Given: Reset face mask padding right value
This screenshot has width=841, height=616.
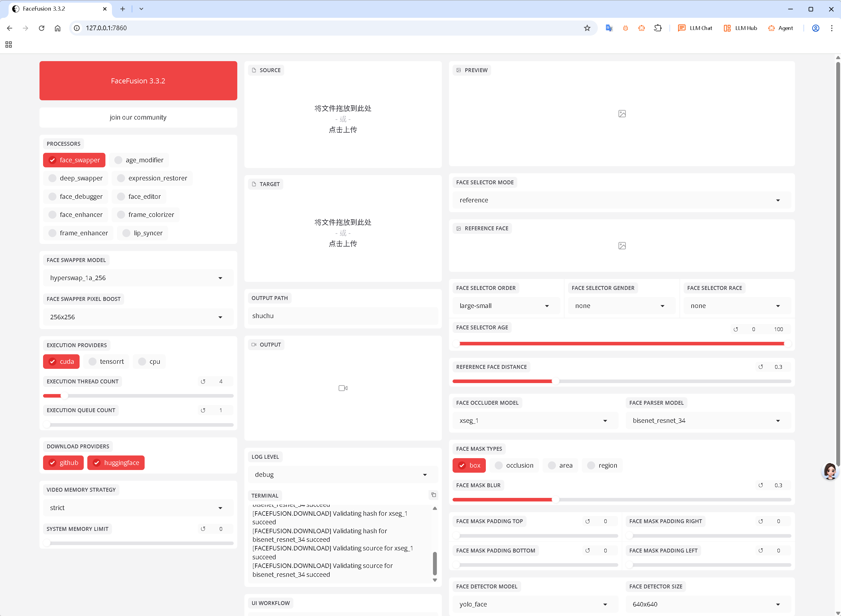Looking at the screenshot, I should point(761,521).
